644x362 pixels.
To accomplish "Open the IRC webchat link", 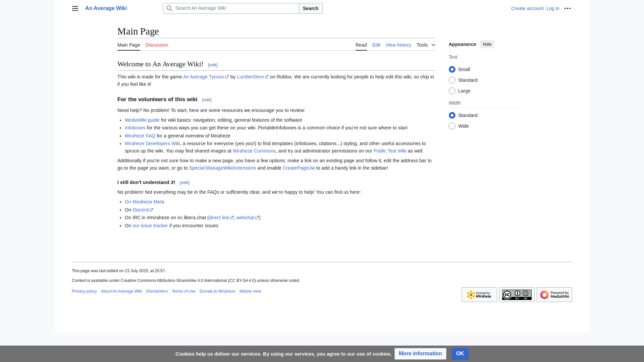I will click(248, 218).
